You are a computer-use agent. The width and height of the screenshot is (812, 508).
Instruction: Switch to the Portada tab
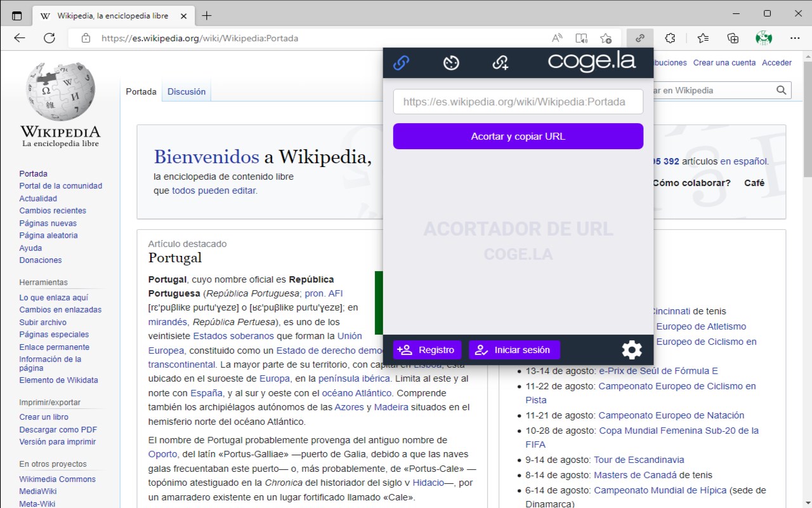[x=141, y=91]
